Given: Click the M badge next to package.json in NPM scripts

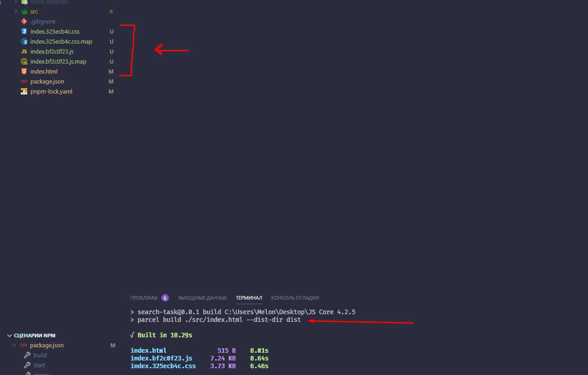Looking at the screenshot, I should click(113, 345).
